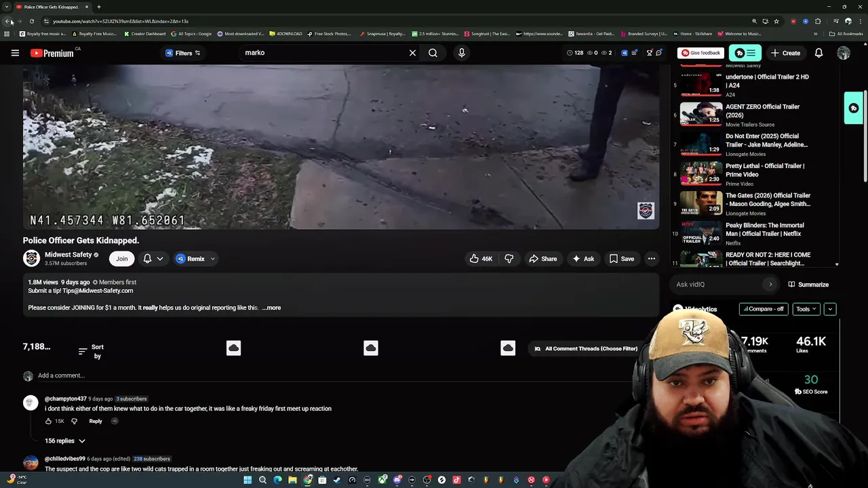The height and width of the screenshot is (488, 868).
Task: Clear the search box text
Action: coord(412,53)
